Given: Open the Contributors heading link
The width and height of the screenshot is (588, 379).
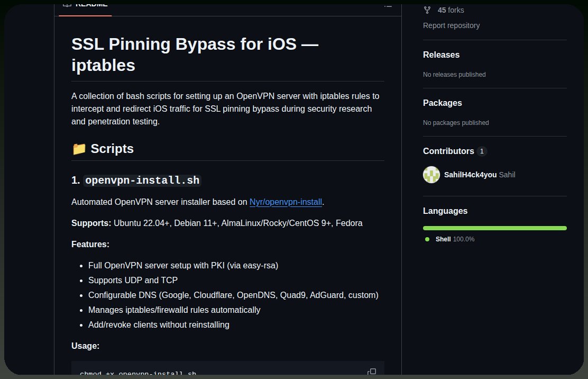Looking at the screenshot, I should 448,151.
